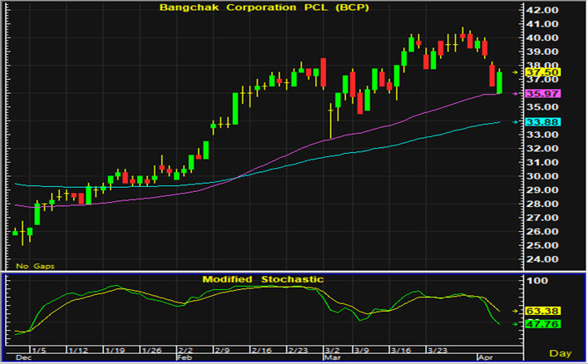Click the Modified Stochastic indicator title
This screenshot has width=588, height=364.
point(263,279)
